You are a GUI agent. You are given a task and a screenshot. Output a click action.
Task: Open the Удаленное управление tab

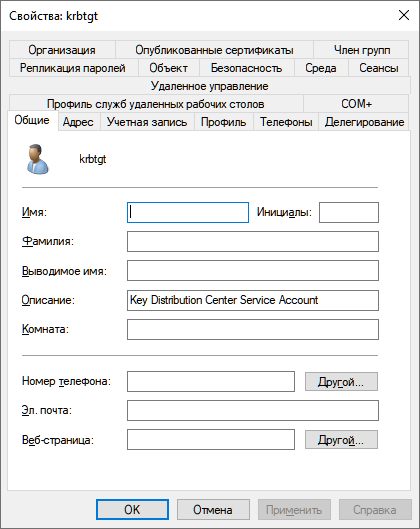(x=209, y=86)
